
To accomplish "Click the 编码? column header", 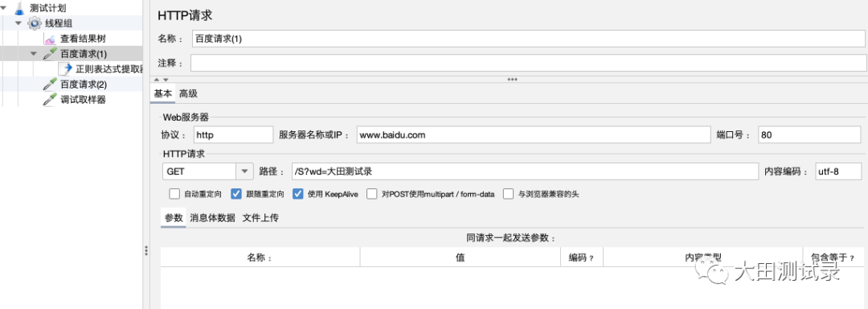I will pyautogui.click(x=582, y=257).
